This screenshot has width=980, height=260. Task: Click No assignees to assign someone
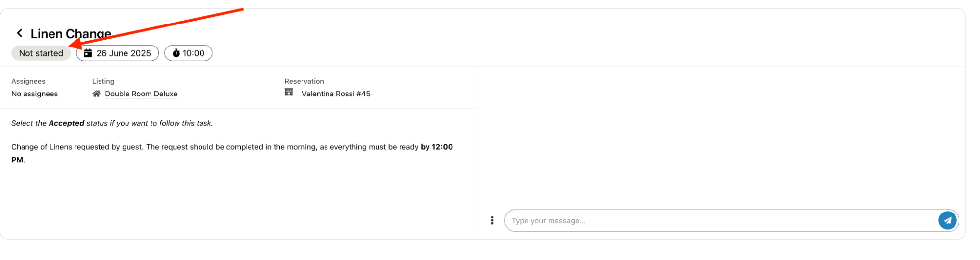click(x=35, y=94)
